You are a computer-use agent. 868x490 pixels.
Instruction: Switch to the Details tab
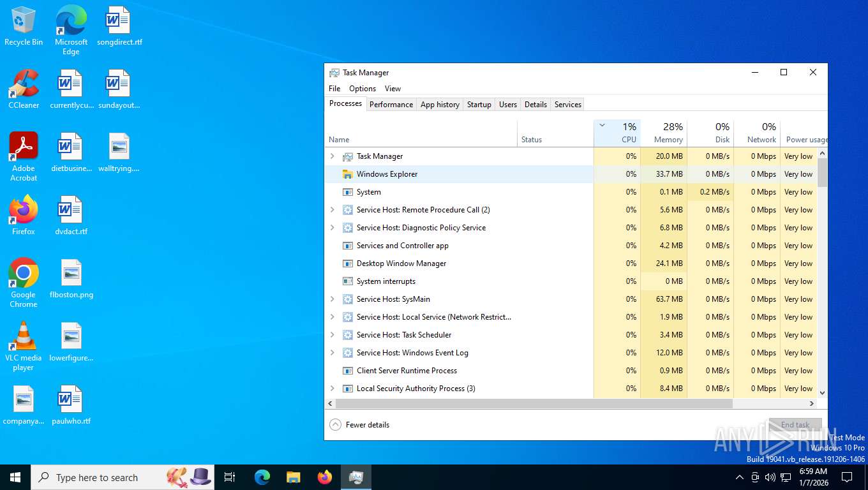[x=535, y=105]
